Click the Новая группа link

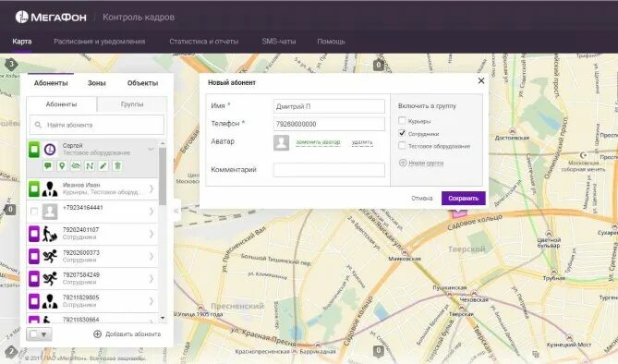pyautogui.click(x=426, y=163)
